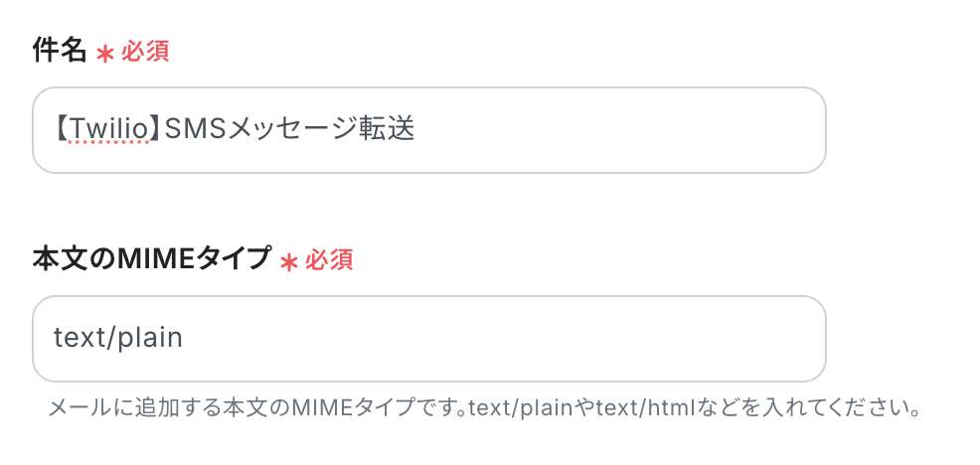Click the 本文のMIMEタイプ label text
The height and width of the screenshot is (465, 980).
point(152,259)
